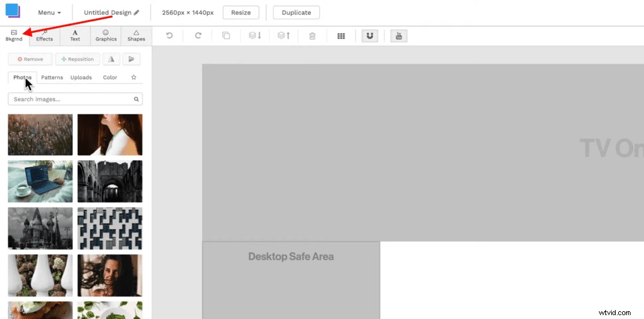Bring layer forward icon
The height and width of the screenshot is (319, 644).
284,35
